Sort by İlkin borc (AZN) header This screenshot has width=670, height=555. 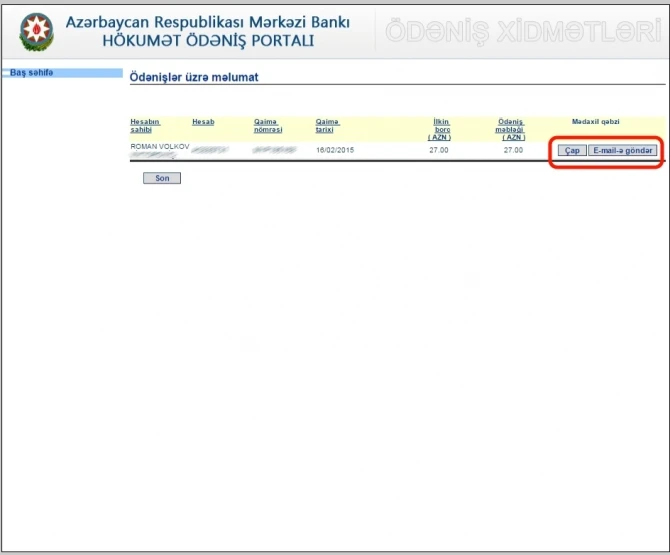440,129
